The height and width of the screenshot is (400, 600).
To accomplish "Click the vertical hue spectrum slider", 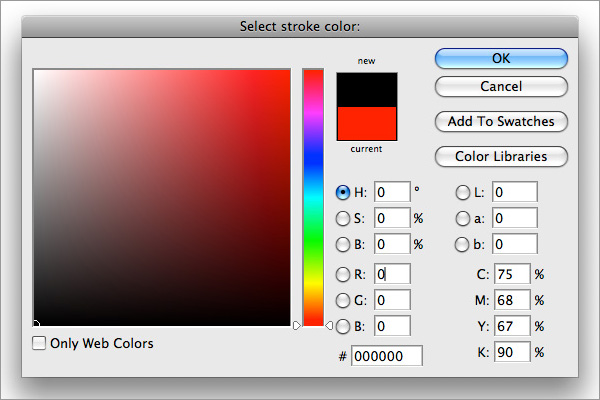I will [x=313, y=198].
